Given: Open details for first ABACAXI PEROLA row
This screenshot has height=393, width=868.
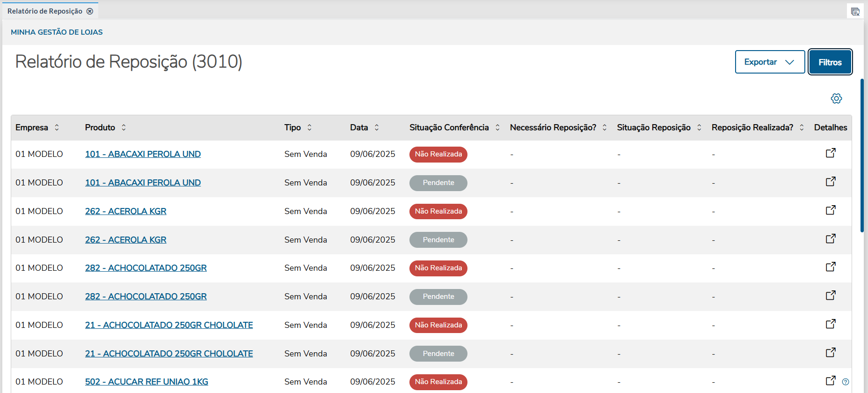Looking at the screenshot, I should click(x=831, y=153).
